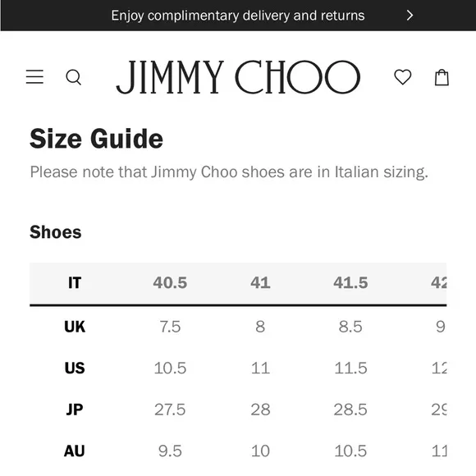The image size is (476, 476).
Task: Select the AU 9.5 size cell
Action: pyautogui.click(x=170, y=451)
